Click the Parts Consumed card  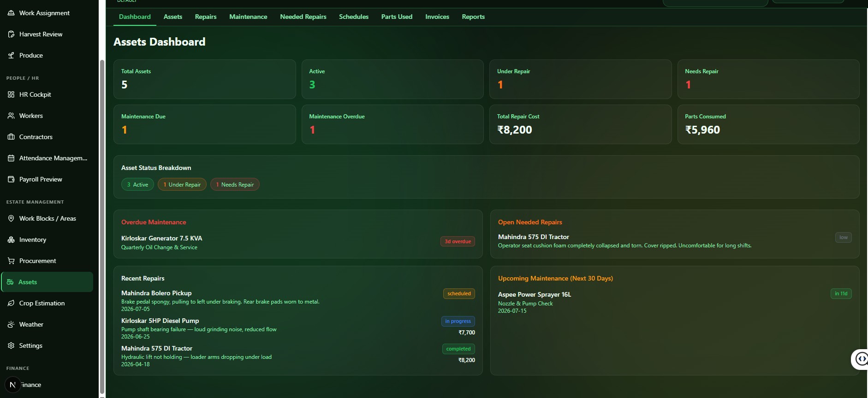coord(768,124)
